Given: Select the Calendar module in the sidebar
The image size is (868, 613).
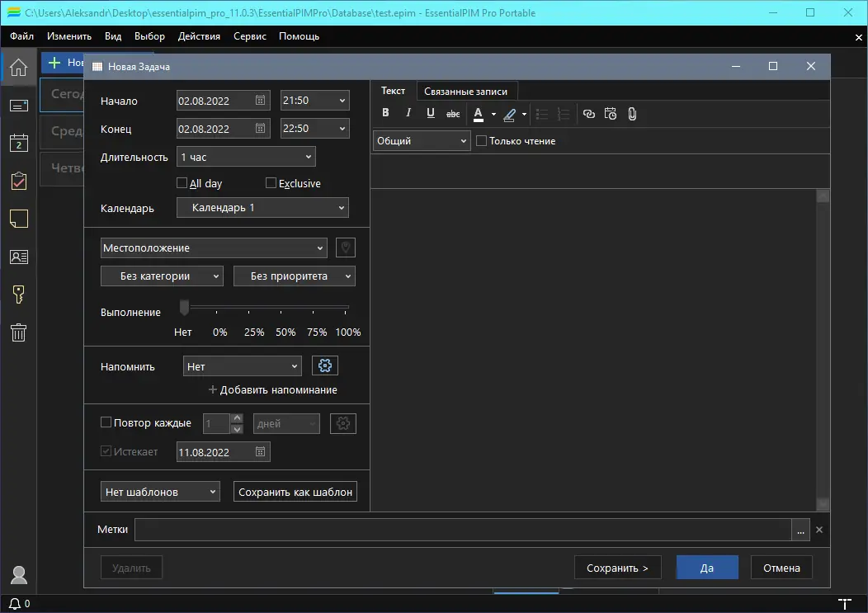Looking at the screenshot, I should [18, 143].
